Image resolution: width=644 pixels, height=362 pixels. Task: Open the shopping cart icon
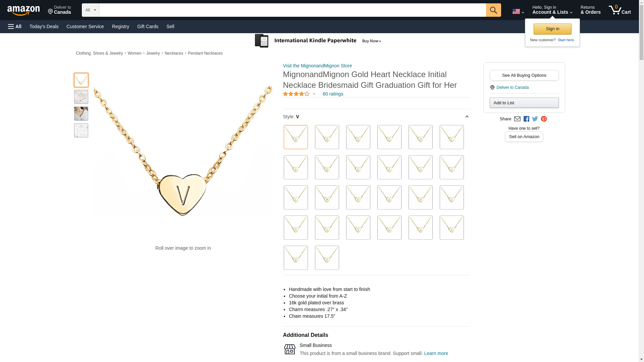(620, 10)
